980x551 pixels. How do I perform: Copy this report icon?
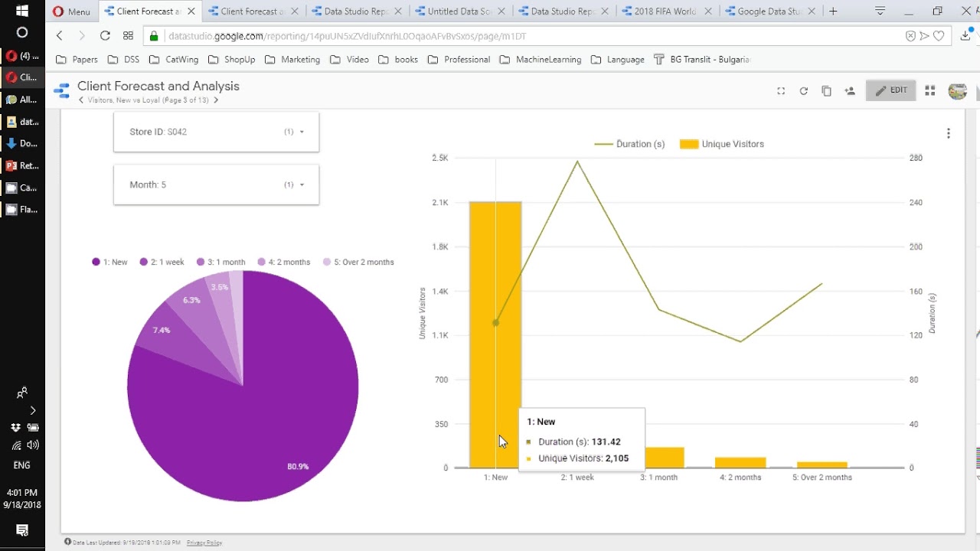click(827, 91)
